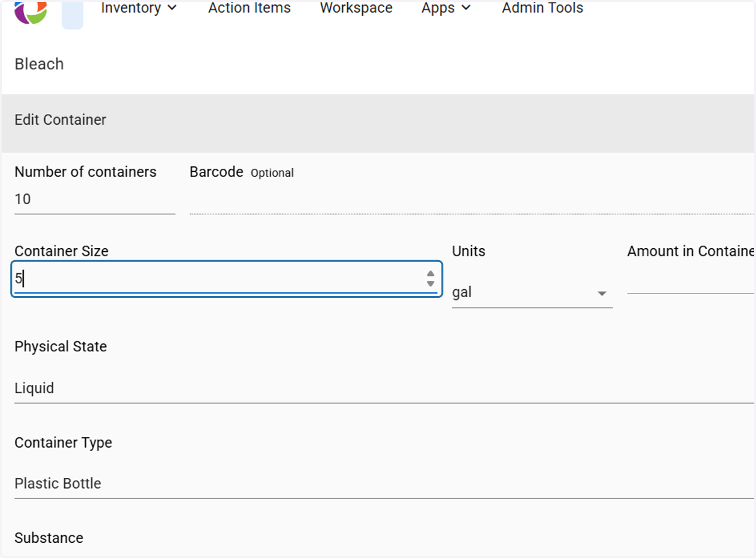Screen dimensions: 756x558
Task: Click the Units label
Action: click(x=469, y=251)
